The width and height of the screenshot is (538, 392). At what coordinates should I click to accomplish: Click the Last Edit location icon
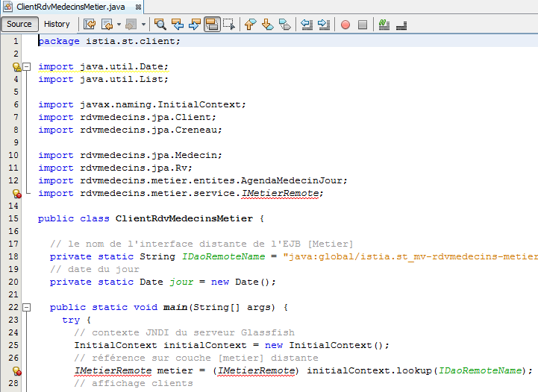click(x=90, y=24)
